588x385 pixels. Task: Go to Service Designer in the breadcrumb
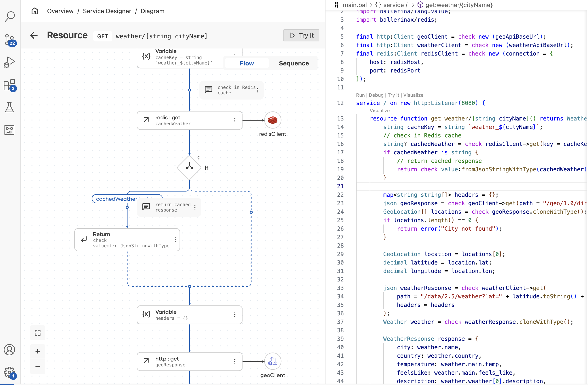tap(107, 11)
